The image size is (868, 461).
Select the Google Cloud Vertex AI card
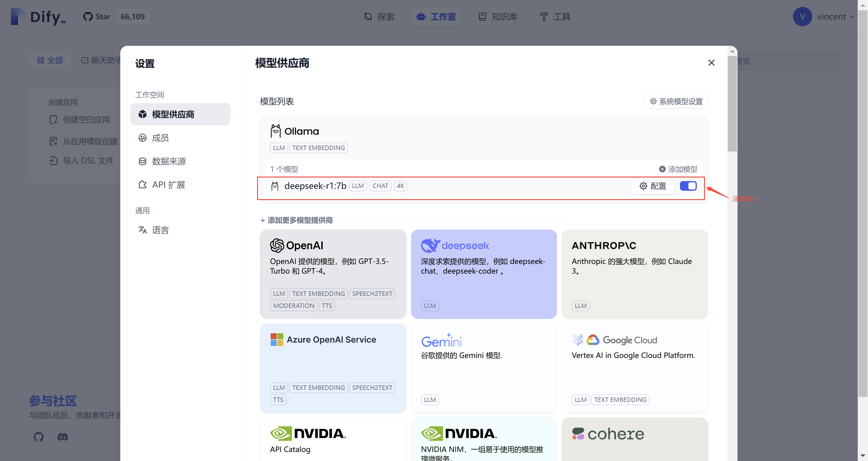coord(634,368)
